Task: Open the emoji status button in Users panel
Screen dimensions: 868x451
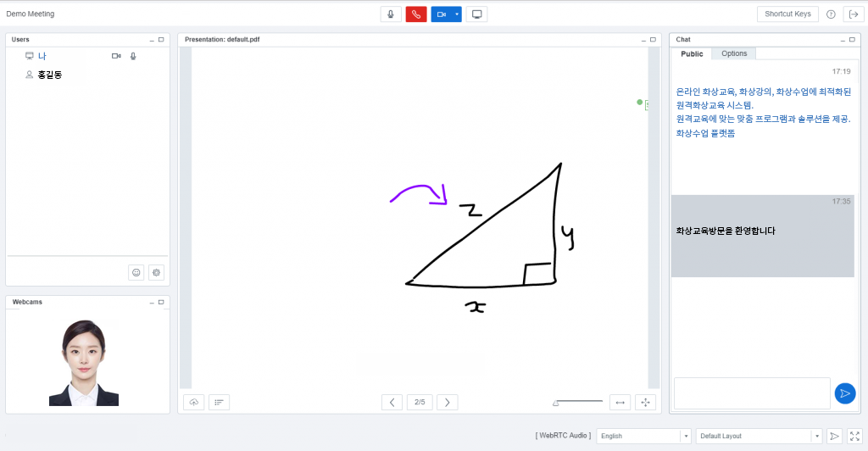Action: (136, 272)
